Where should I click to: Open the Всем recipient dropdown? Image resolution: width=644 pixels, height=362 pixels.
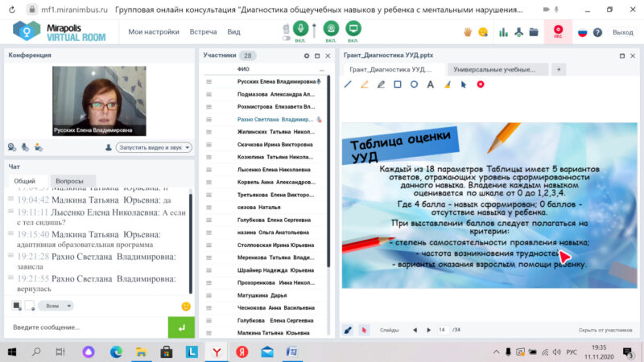[56, 306]
